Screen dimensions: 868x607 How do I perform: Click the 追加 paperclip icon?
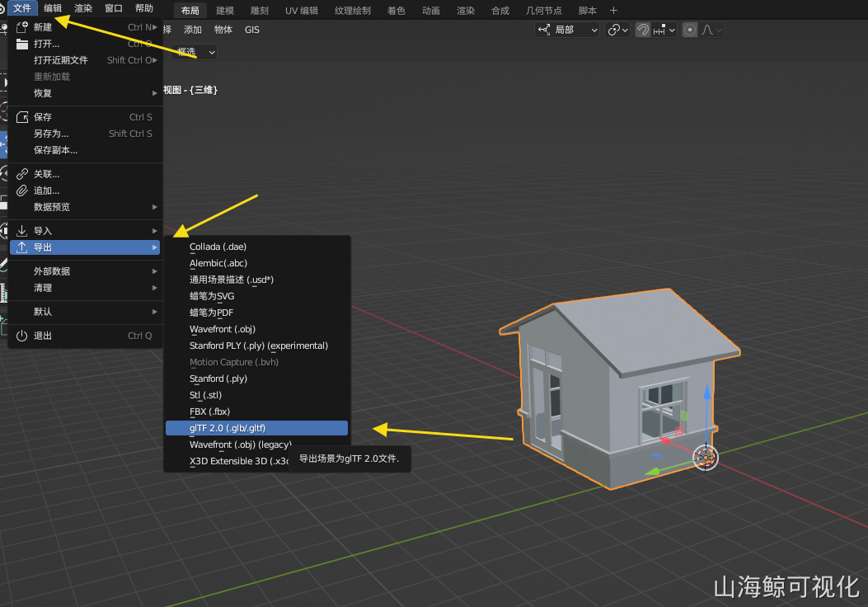click(22, 191)
